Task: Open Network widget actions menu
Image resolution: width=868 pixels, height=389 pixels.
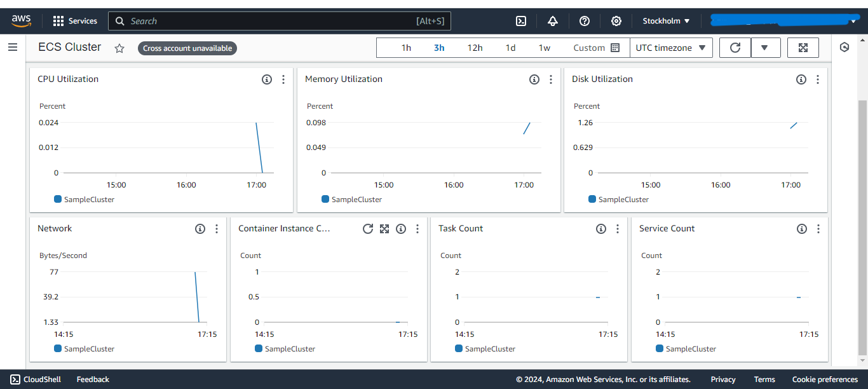Action: tap(217, 229)
